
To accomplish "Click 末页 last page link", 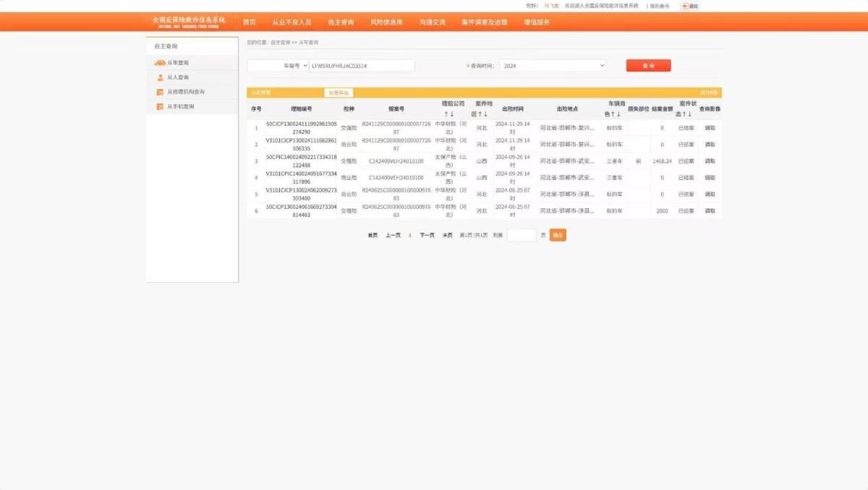I will click(448, 235).
